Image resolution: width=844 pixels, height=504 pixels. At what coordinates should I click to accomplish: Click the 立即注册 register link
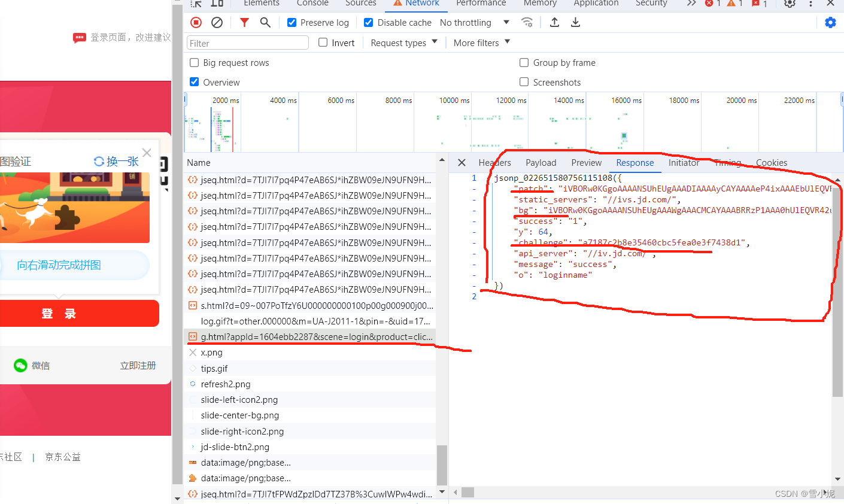click(138, 365)
